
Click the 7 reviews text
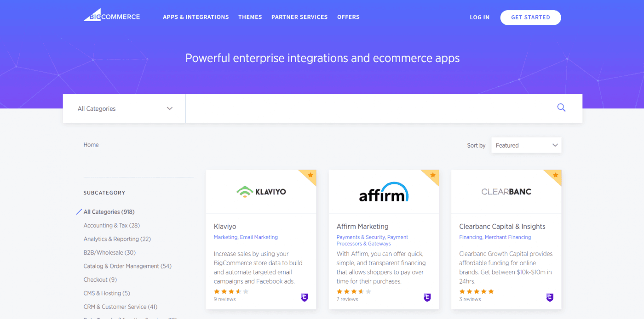pyautogui.click(x=347, y=299)
